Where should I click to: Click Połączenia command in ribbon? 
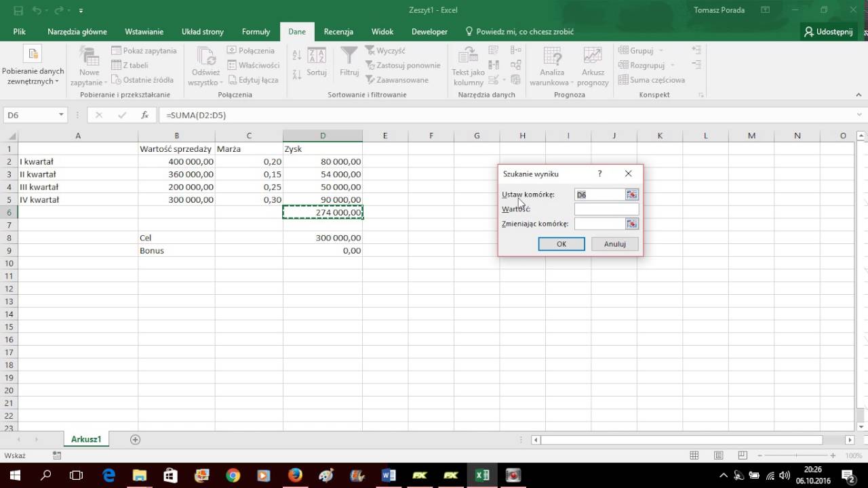(x=250, y=50)
